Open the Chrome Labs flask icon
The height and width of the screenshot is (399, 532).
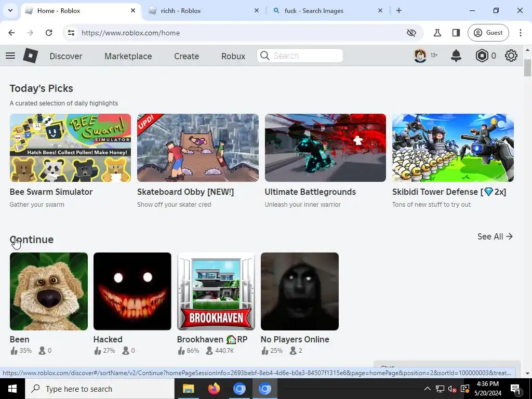(x=437, y=33)
